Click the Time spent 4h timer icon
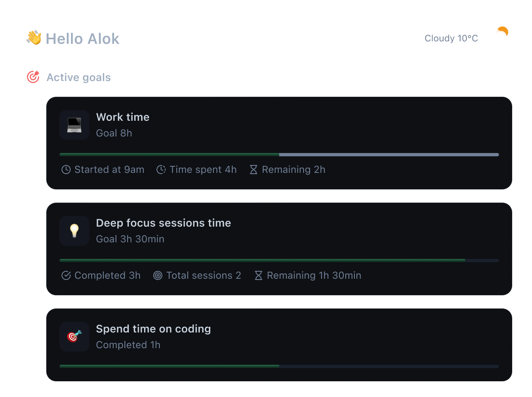532x397 pixels. point(161,170)
